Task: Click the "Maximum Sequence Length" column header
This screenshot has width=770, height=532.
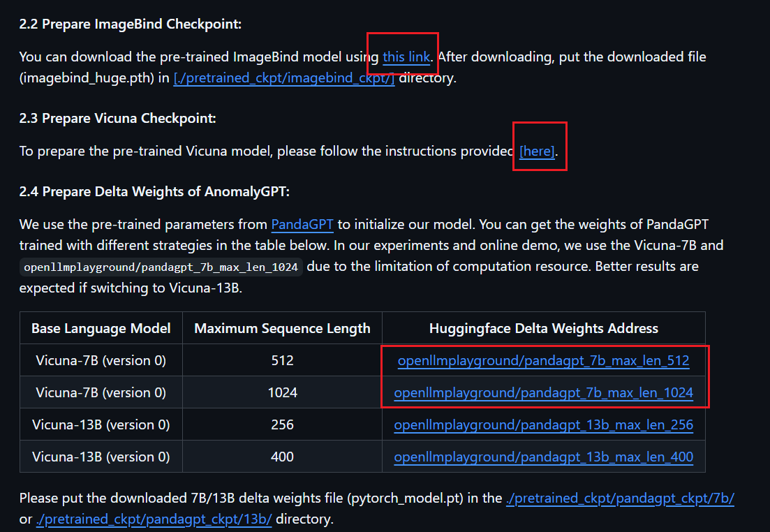Action: point(282,328)
